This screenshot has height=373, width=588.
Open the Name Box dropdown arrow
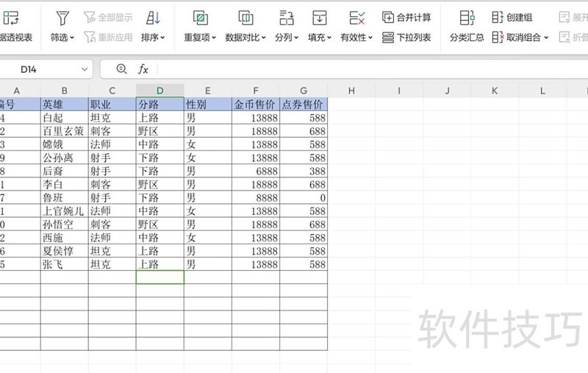pyautogui.click(x=85, y=69)
